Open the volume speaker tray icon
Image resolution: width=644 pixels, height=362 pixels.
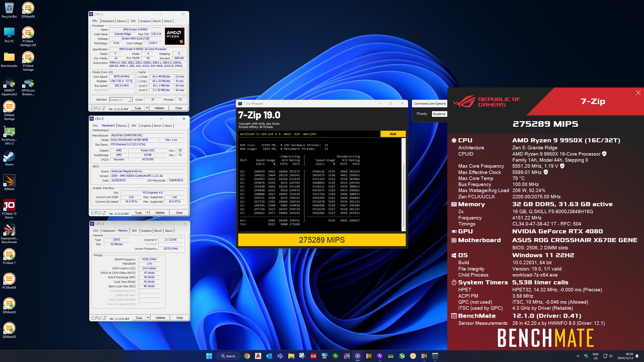coord(611,356)
